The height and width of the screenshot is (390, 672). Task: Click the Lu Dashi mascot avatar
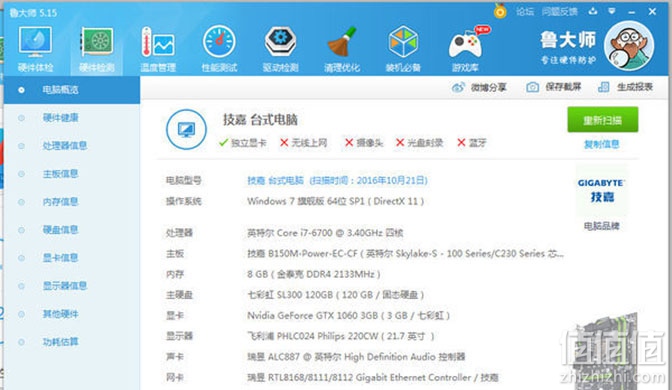(x=629, y=45)
